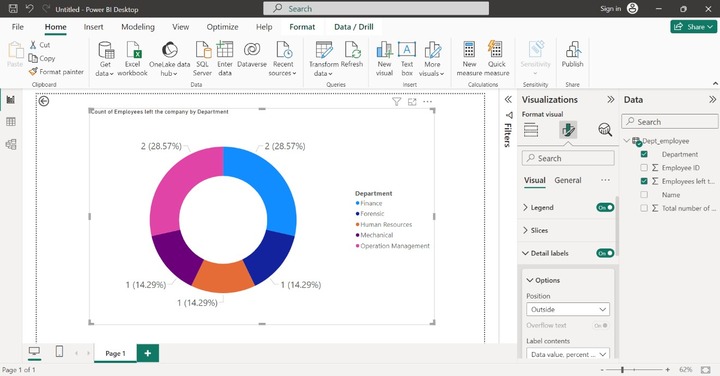Switch to Model view in sidebar
This screenshot has height=376, width=720.
[11, 144]
